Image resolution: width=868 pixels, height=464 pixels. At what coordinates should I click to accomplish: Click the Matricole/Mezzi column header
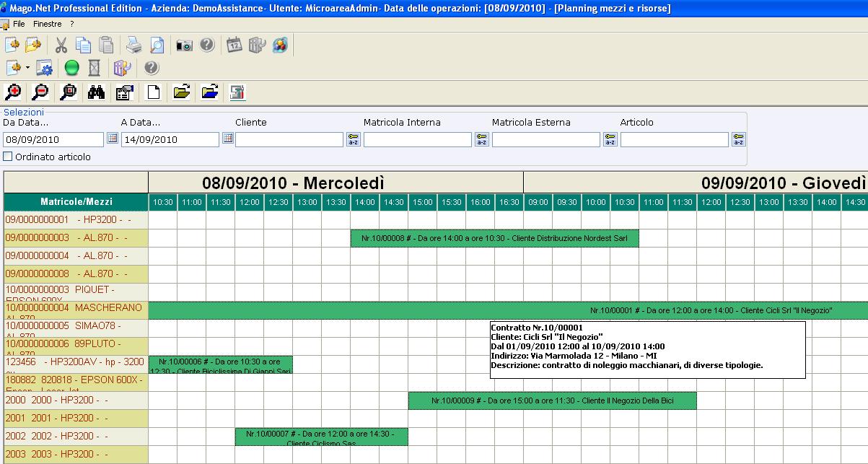tap(76, 202)
